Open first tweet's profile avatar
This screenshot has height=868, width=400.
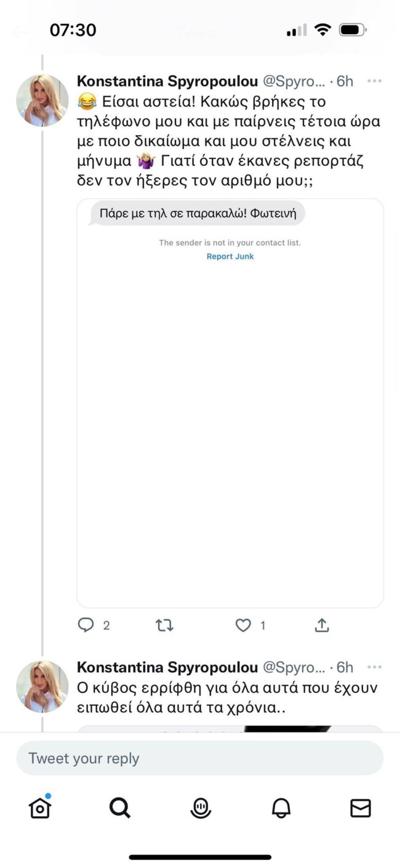click(x=42, y=100)
